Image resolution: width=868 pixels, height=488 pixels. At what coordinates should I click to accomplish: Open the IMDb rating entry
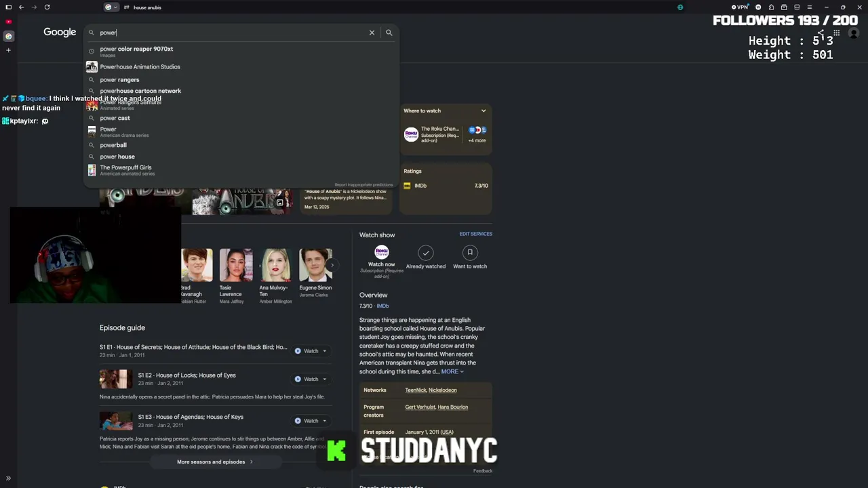coord(446,186)
